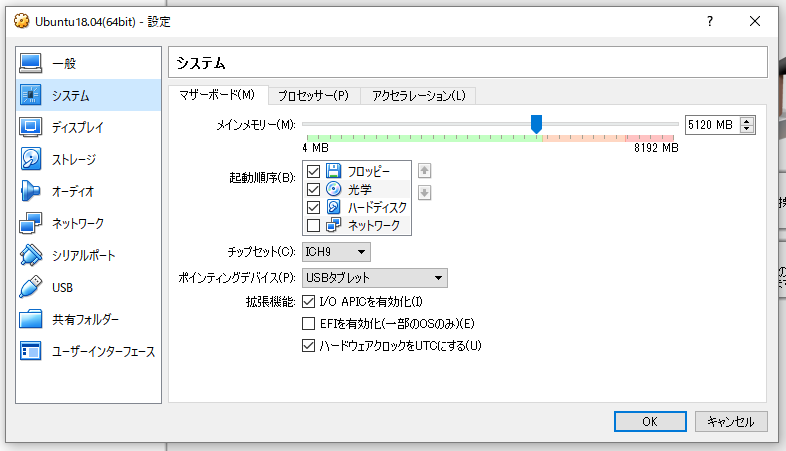Select the ネットワーク boot order row
Screen dimensions: 786x451
[x=357, y=226]
